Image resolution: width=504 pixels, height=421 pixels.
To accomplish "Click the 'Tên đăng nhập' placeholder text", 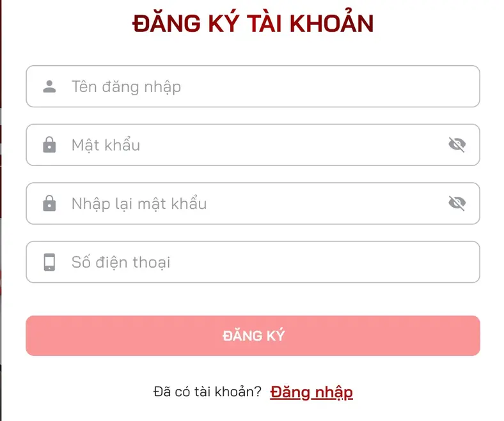I will pyautogui.click(x=126, y=86).
